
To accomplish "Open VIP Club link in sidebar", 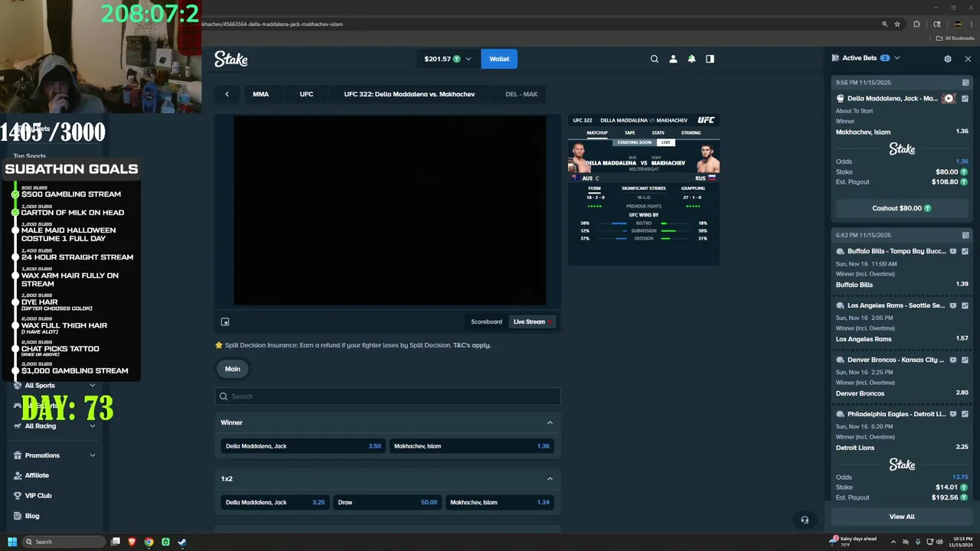I will pyautogui.click(x=38, y=496).
